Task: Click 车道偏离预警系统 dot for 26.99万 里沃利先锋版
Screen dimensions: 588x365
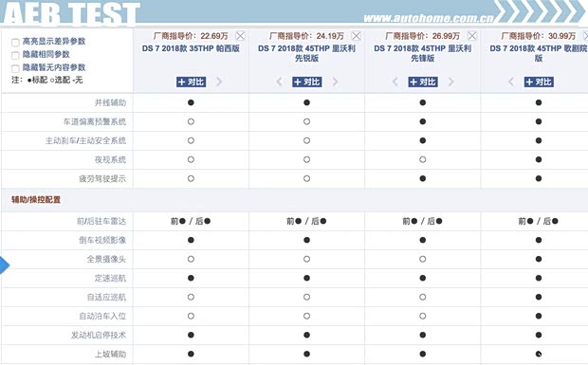Action: pyautogui.click(x=423, y=121)
